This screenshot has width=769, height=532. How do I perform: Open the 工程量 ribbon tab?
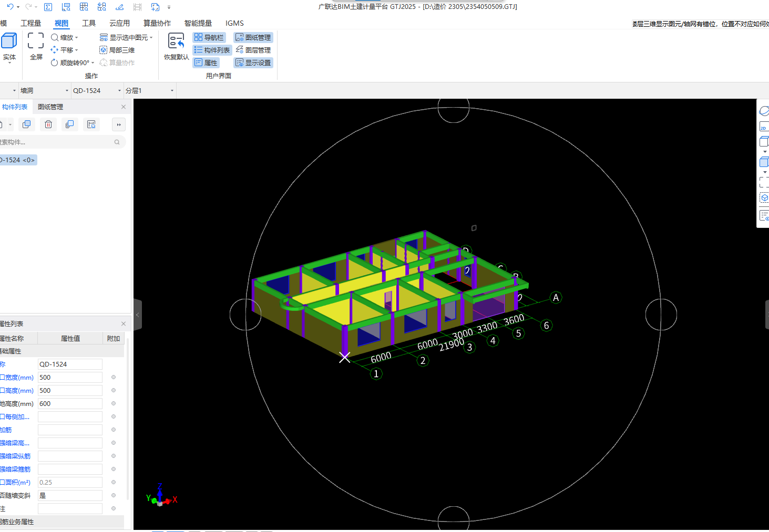pyautogui.click(x=30, y=23)
